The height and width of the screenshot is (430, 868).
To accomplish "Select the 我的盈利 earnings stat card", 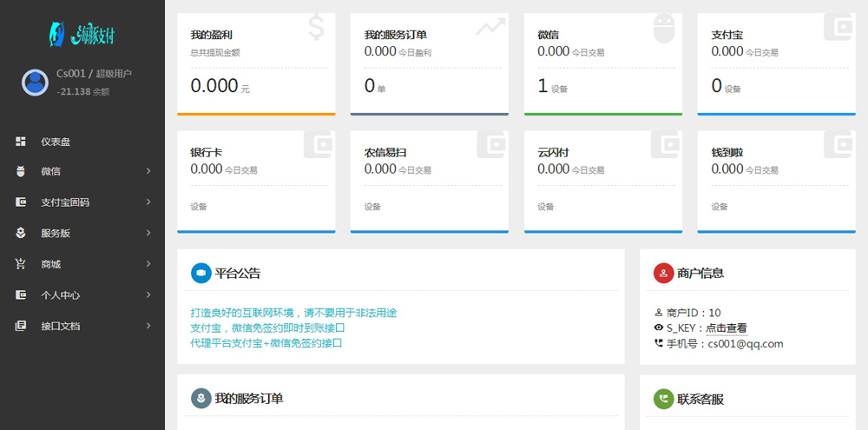I will pyautogui.click(x=256, y=63).
